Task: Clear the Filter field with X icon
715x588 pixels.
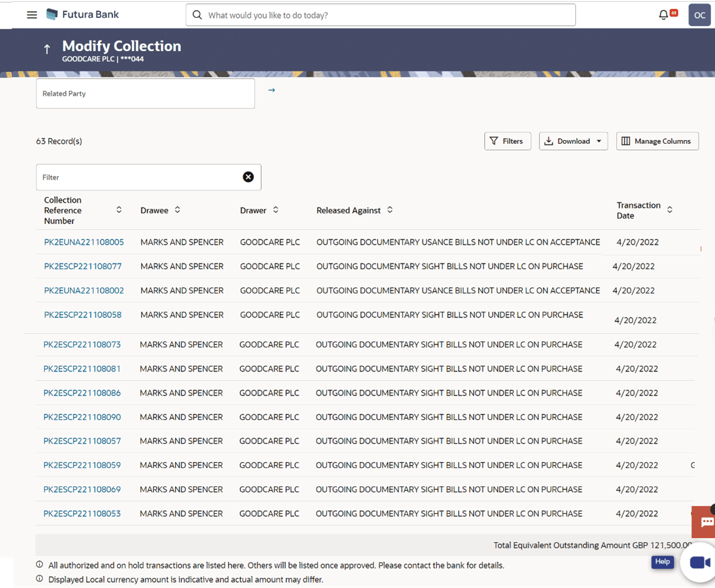Action: (248, 177)
